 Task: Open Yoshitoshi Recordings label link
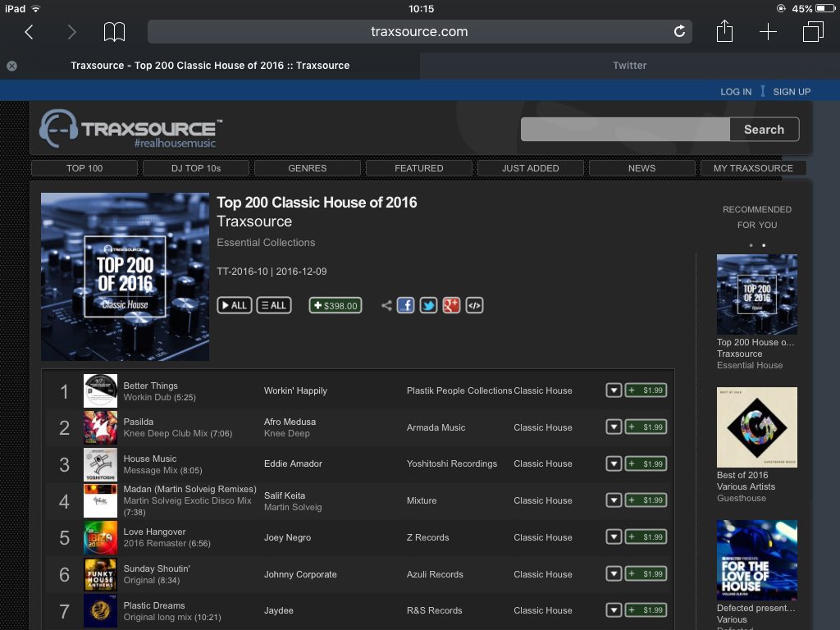pos(452,464)
